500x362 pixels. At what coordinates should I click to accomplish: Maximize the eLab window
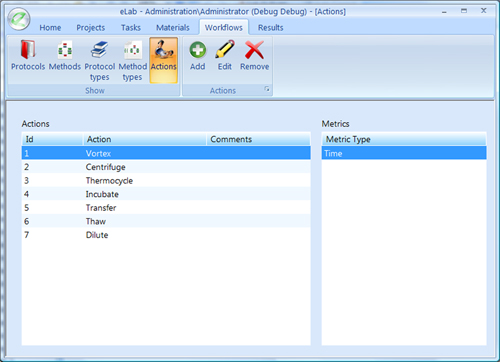464,11
